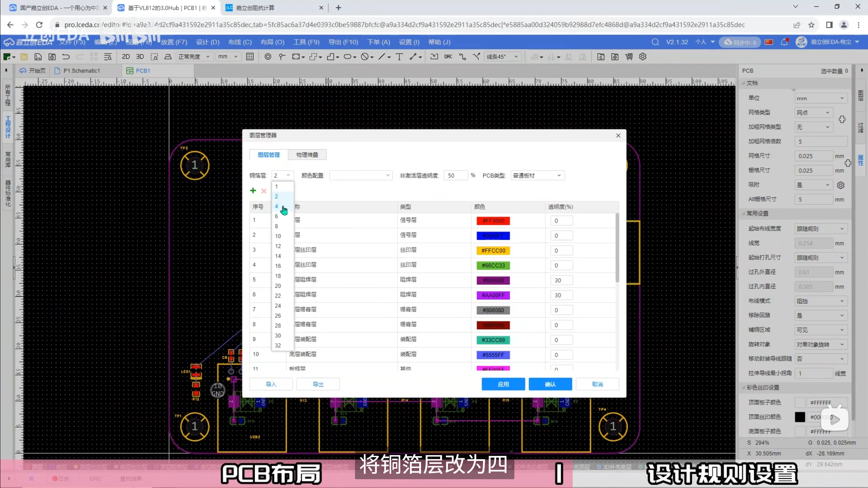Switch view to 2D mode
The image size is (868, 488).
click(x=125, y=57)
